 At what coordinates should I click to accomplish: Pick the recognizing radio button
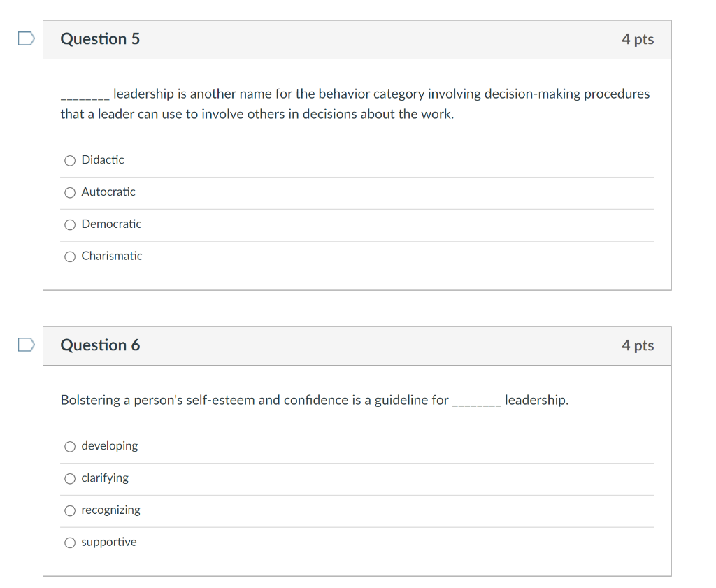[x=70, y=510]
